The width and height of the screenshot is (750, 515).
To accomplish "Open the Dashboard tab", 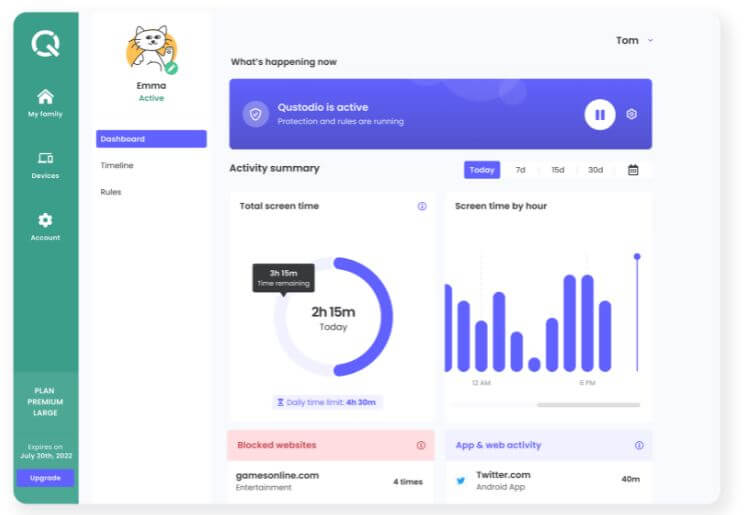I will pos(151,139).
